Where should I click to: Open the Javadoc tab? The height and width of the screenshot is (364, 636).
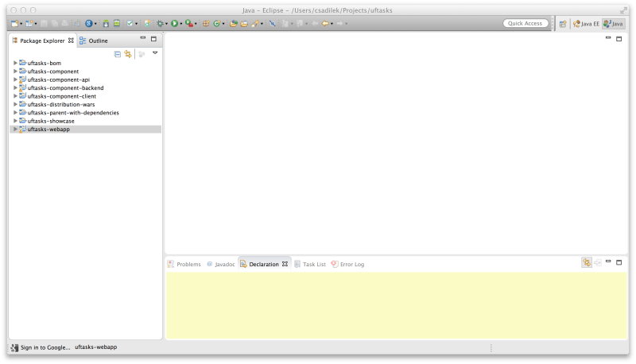pos(221,265)
